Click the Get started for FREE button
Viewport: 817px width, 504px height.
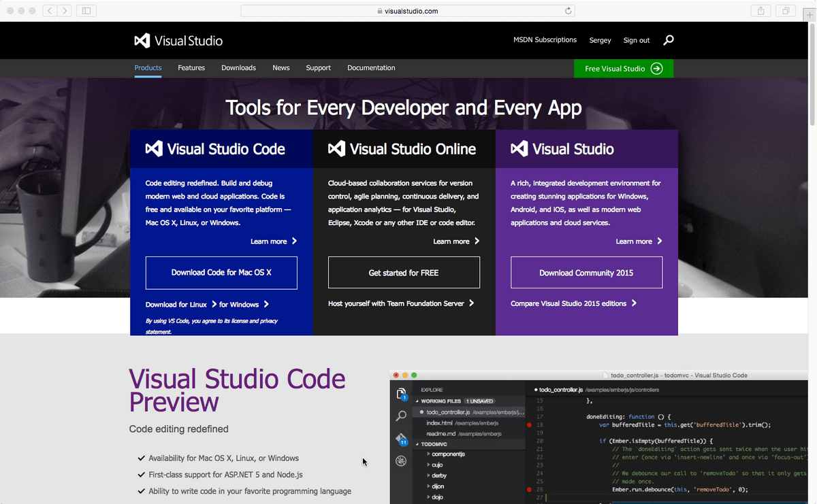(403, 272)
